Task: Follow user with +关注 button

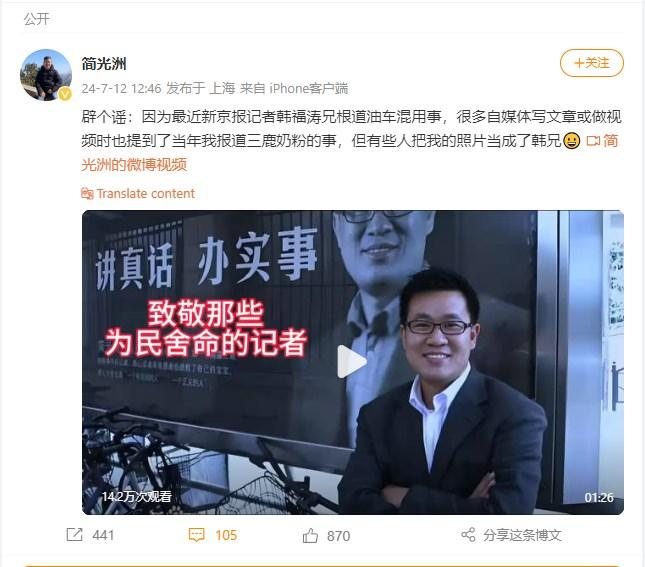Action: (x=592, y=63)
